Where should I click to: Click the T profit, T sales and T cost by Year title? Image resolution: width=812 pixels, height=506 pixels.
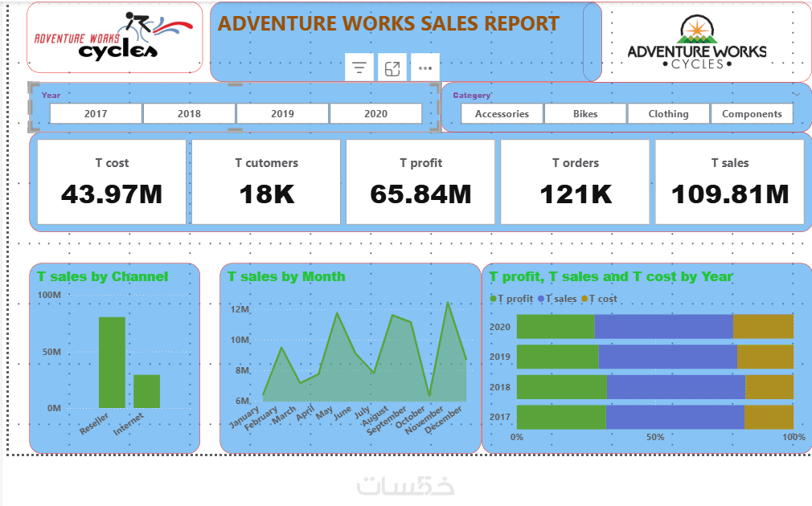tap(611, 277)
